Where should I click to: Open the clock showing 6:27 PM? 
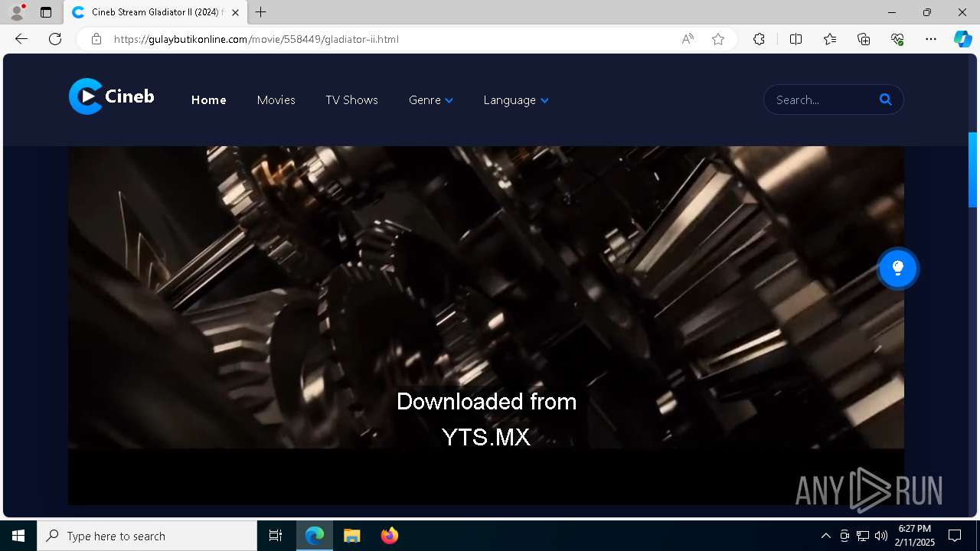pos(916,536)
